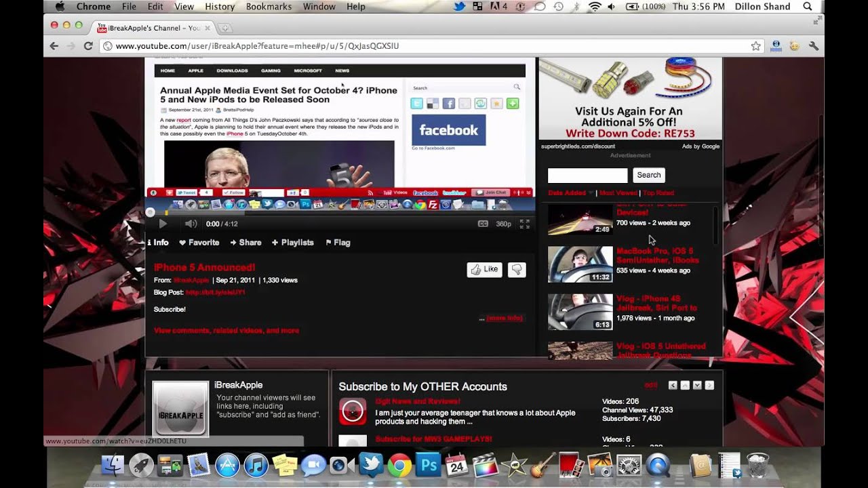This screenshot has width=868, height=488.
Task: Click the Chrome address bar URL
Action: point(258,46)
